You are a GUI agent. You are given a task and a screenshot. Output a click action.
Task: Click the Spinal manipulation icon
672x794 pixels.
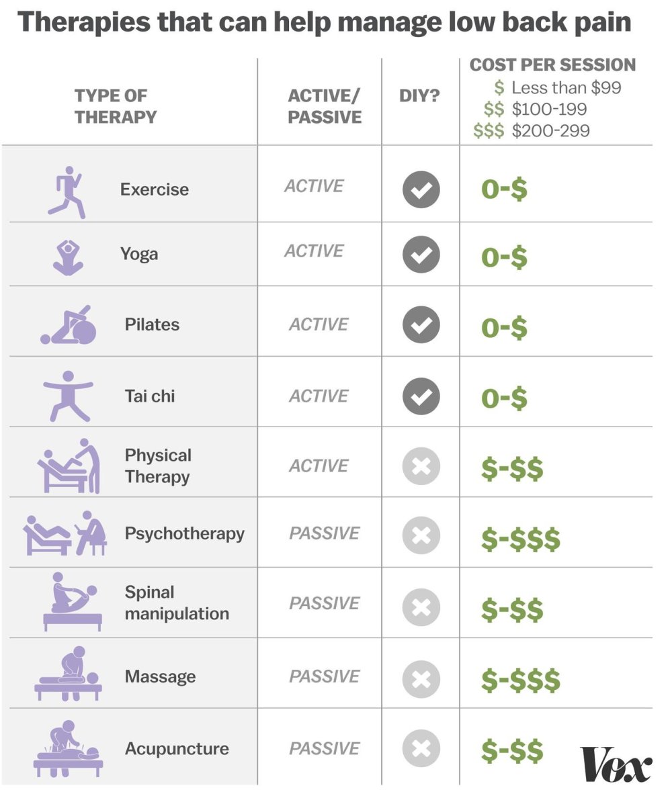tap(71, 603)
